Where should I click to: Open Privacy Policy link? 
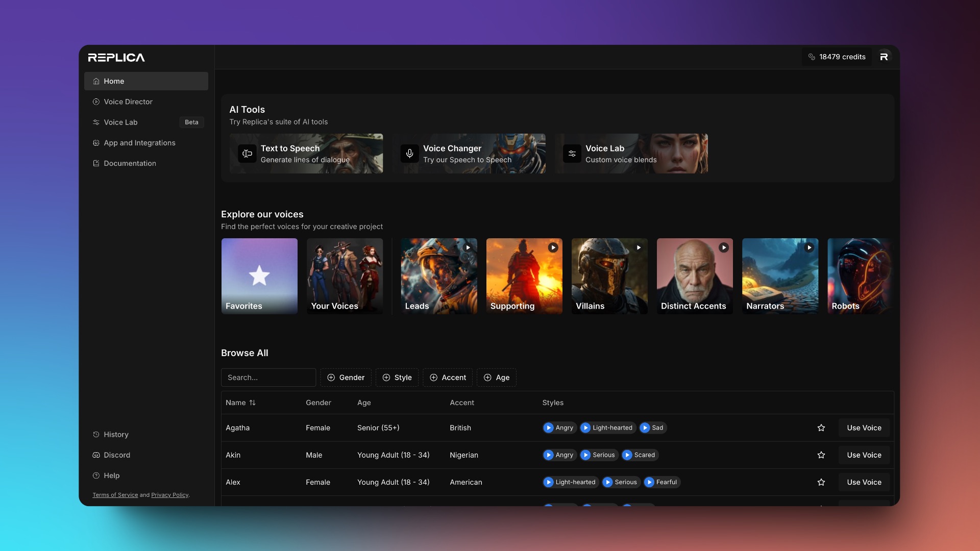[x=169, y=495]
